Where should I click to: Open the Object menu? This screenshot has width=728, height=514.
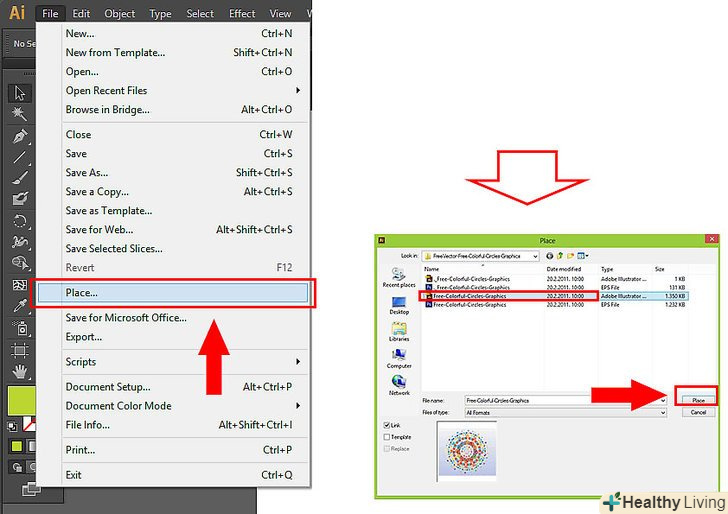tap(119, 13)
